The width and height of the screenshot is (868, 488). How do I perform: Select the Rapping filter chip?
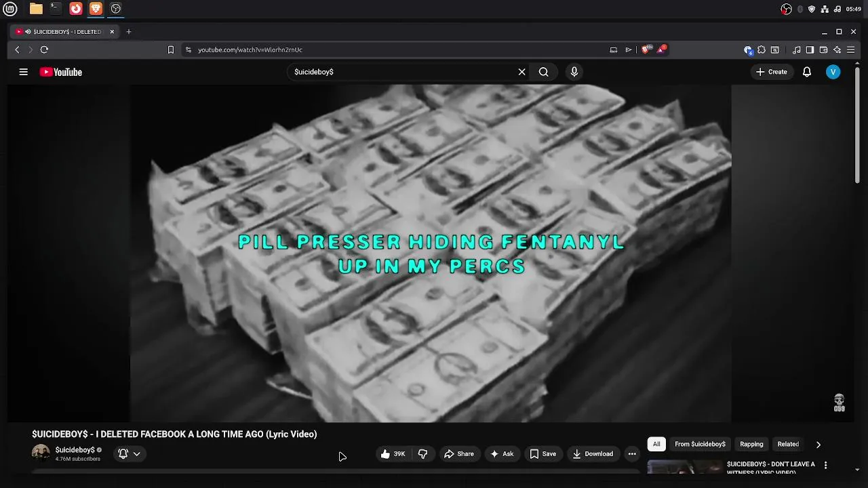click(x=751, y=444)
